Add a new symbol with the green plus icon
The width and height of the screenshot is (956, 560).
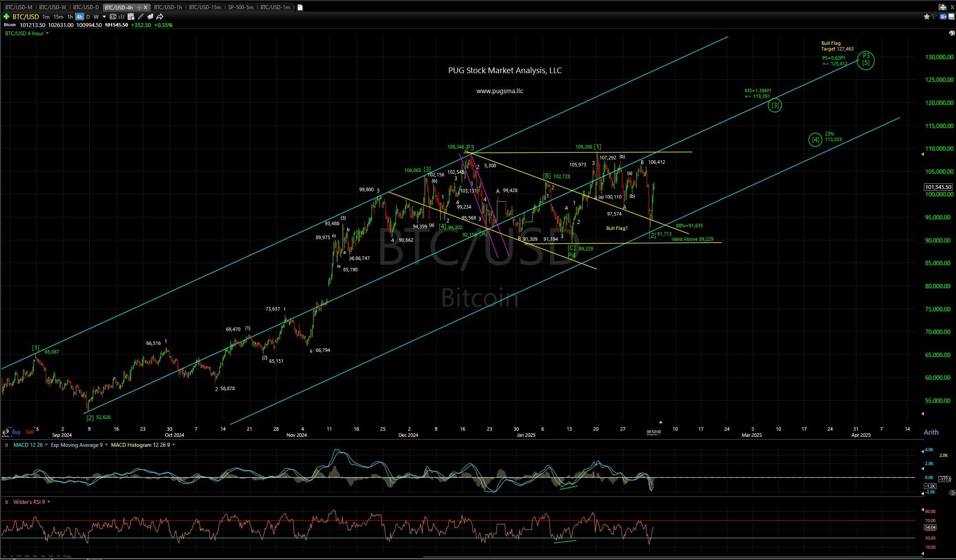coord(7,17)
